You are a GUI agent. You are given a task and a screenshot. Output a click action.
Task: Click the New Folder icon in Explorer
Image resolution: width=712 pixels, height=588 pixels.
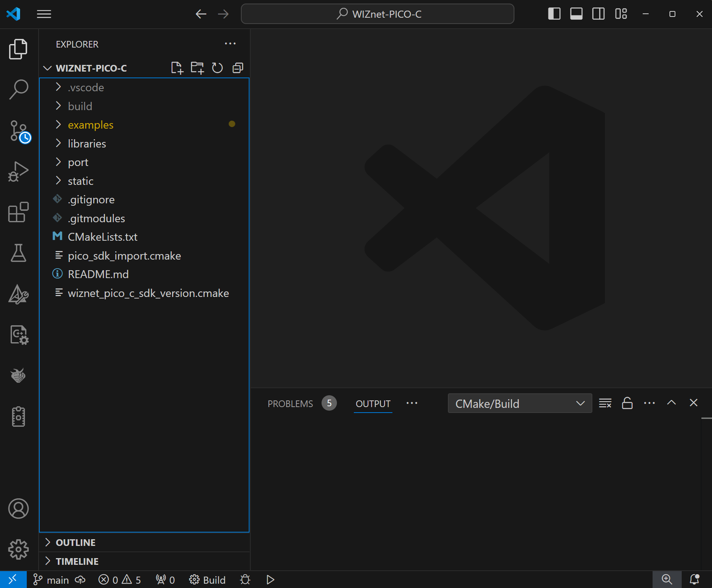(197, 68)
